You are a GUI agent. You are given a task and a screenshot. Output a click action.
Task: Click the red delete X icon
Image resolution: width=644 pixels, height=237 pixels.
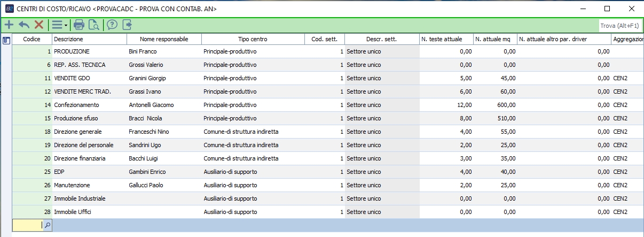(39, 25)
